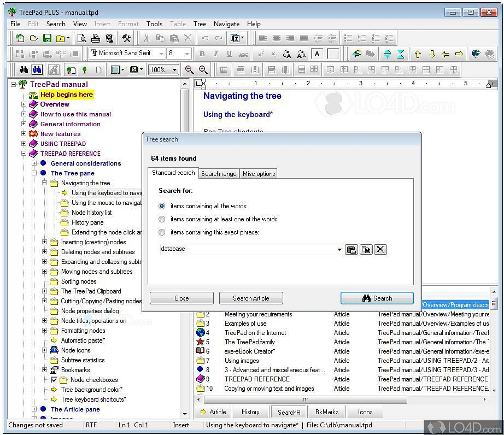
Task: Open print preview from the toolbar
Action: (x=81, y=38)
